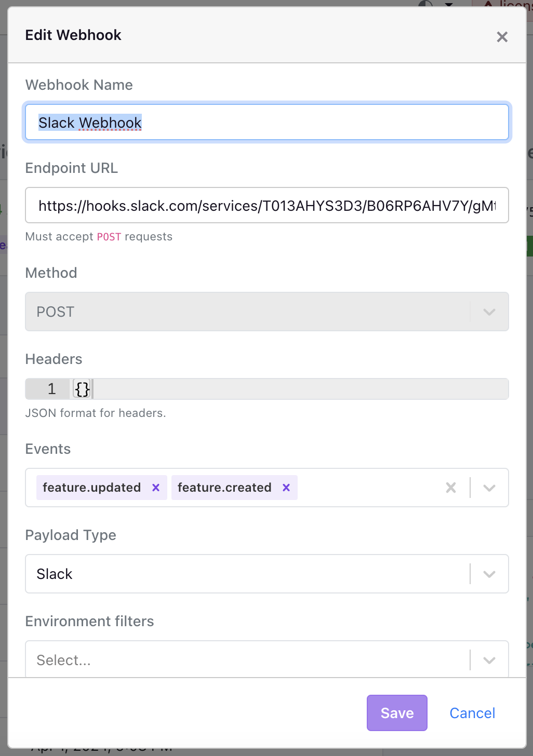
Task: Click the Select... environment filters placeholder
Action: (x=63, y=660)
